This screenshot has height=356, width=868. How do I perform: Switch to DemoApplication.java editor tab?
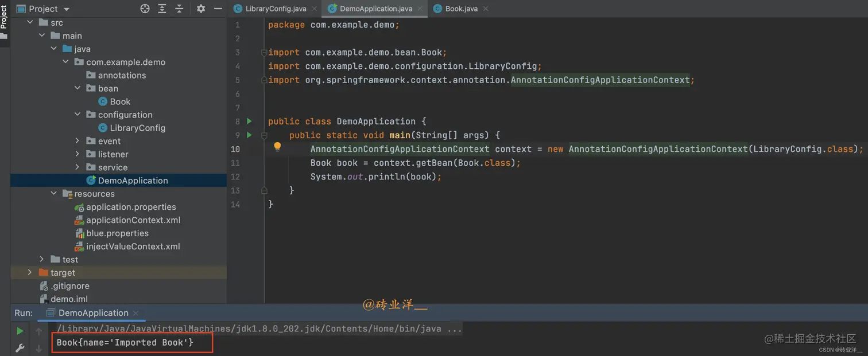pyautogui.click(x=376, y=9)
